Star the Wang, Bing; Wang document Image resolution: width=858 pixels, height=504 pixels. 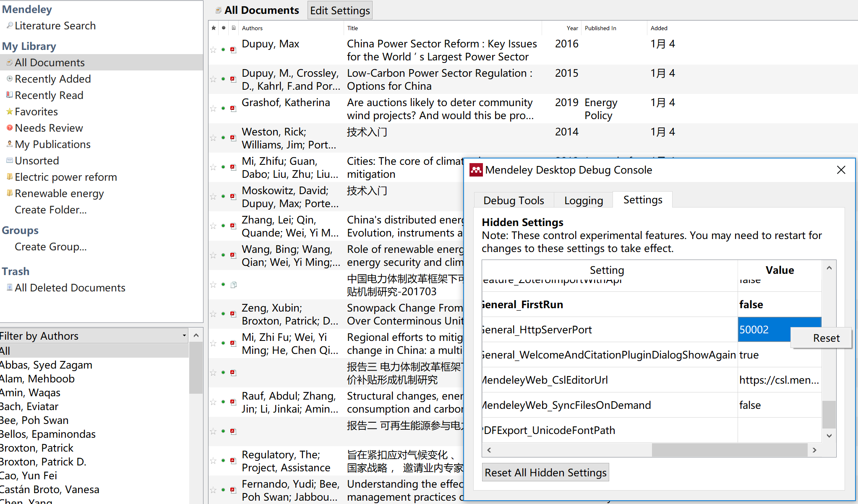pyautogui.click(x=214, y=255)
